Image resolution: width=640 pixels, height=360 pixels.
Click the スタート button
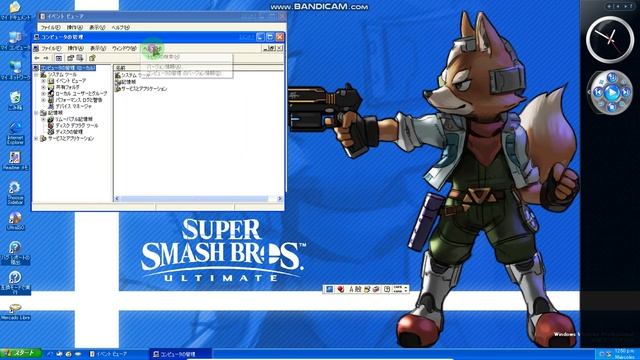(x=21, y=353)
